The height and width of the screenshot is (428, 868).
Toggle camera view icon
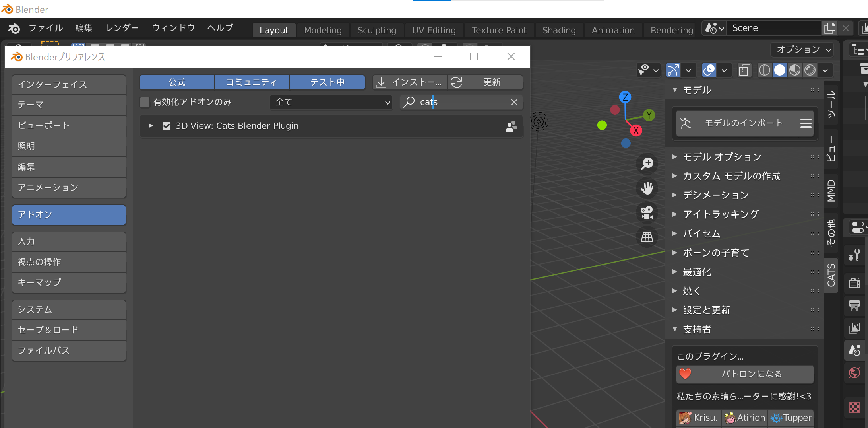[647, 213]
